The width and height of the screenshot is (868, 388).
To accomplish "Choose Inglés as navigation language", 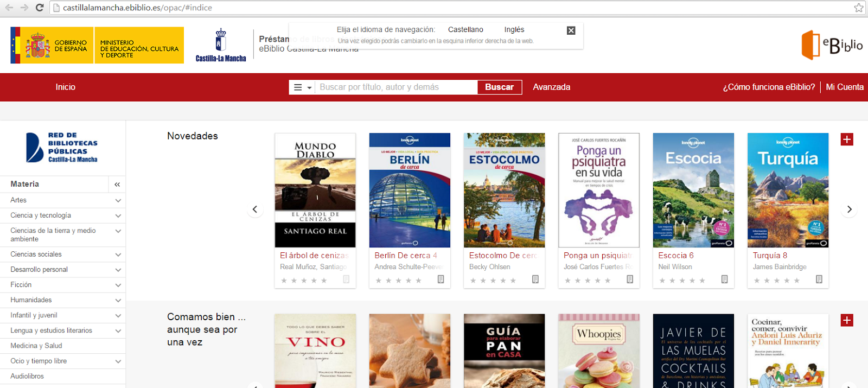I will (514, 30).
